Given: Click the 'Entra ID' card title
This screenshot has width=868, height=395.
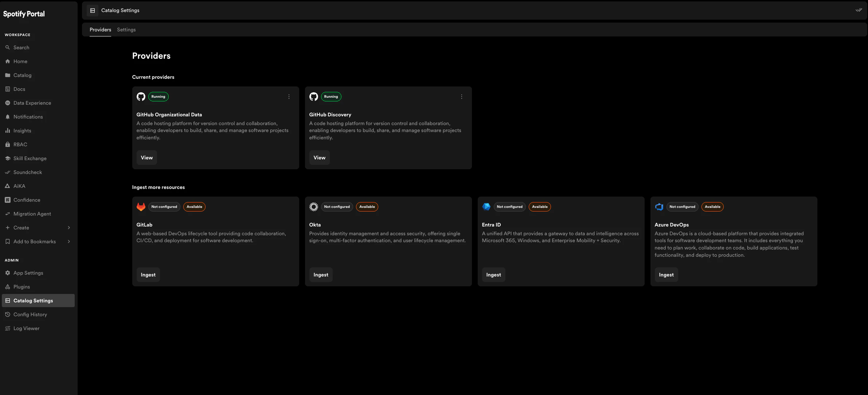Looking at the screenshot, I should pos(492,225).
